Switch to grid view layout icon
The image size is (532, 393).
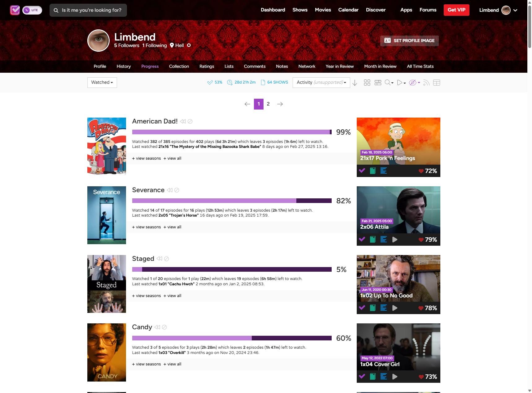point(367,83)
